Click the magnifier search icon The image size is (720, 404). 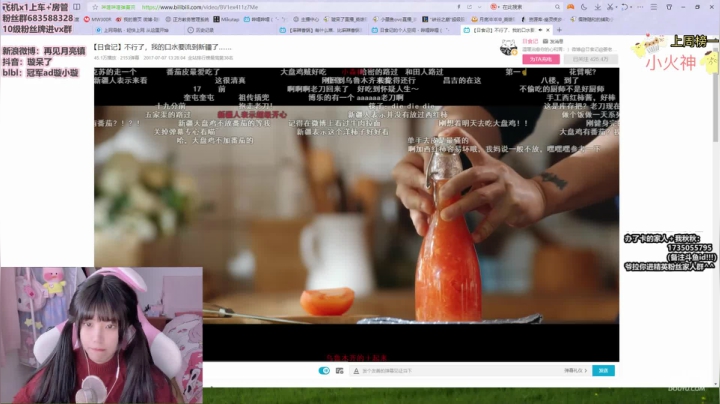(x=557, y=7)
